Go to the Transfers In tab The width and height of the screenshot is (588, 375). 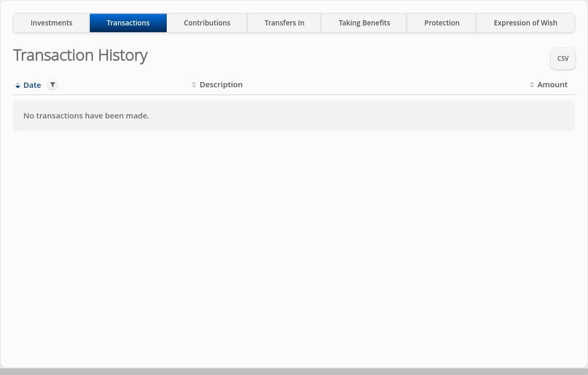pos(284,23)
